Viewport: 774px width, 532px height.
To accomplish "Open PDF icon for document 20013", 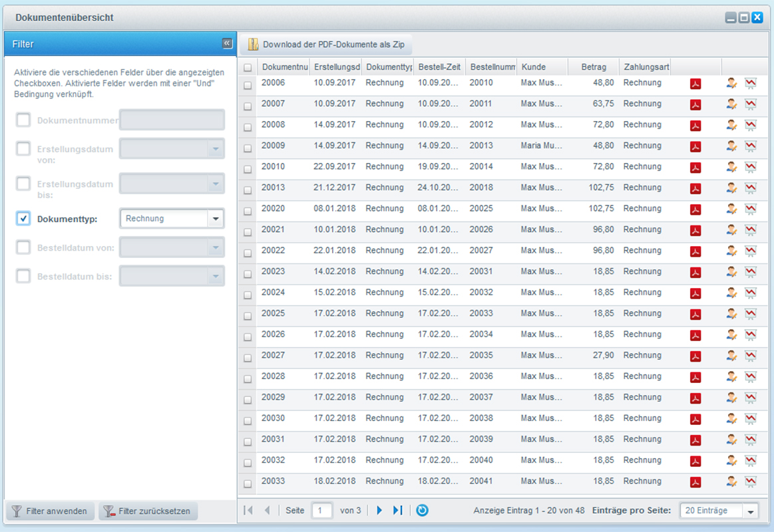I will click(695, 189).
